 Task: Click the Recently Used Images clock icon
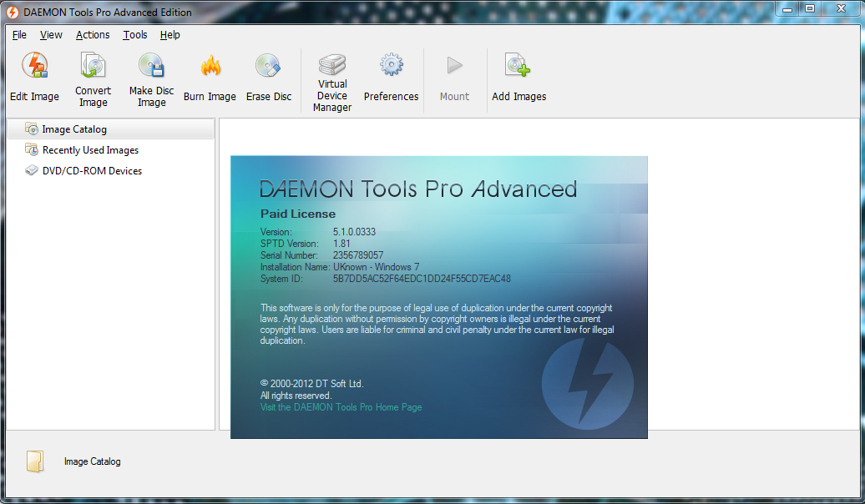pos(32,150)
